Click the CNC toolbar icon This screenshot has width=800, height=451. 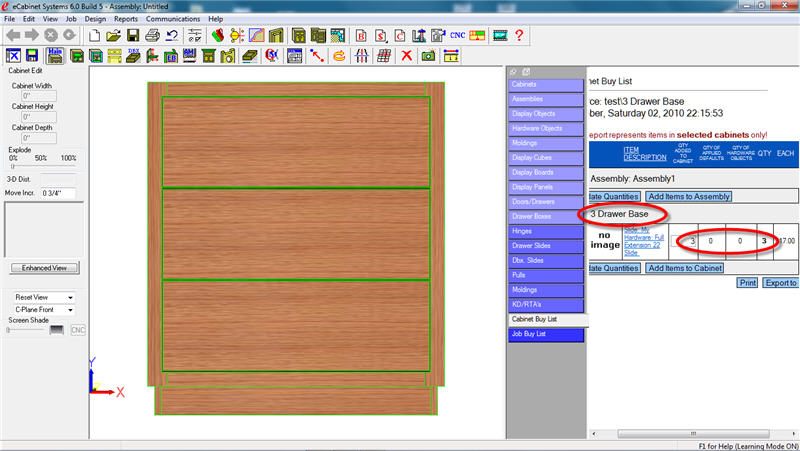(458, 35)
